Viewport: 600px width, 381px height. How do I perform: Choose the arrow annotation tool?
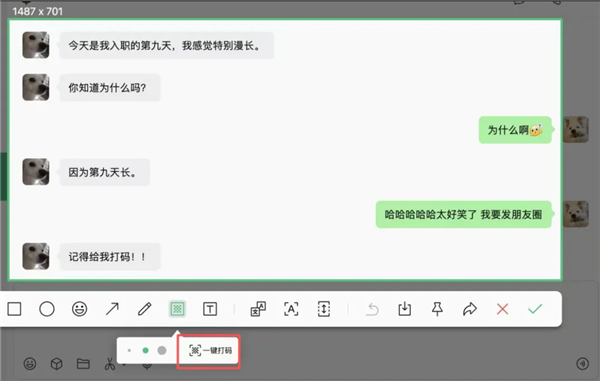(x=112, y=309)
